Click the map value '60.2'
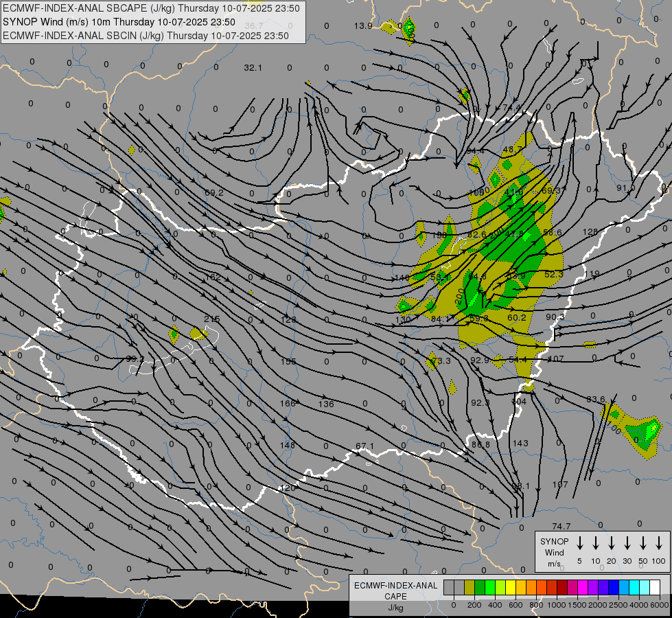The width and height of the screenshot is (672, 618). click(x=516, y=317)
